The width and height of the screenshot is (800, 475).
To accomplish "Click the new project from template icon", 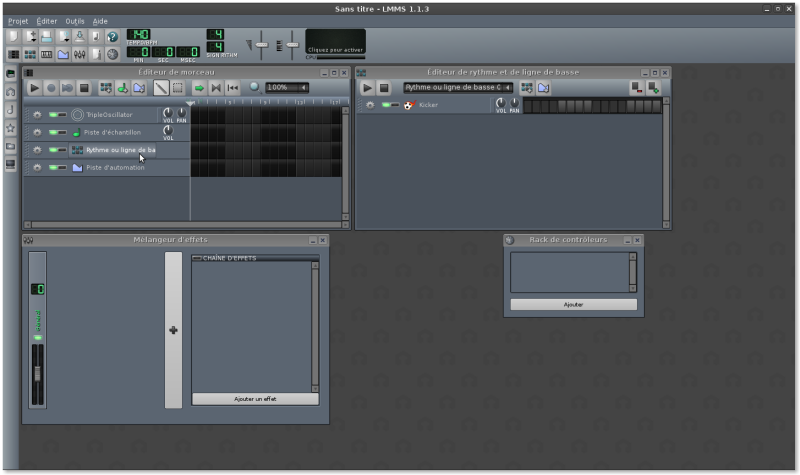I will pyautogui.click(x=31, y=36).
